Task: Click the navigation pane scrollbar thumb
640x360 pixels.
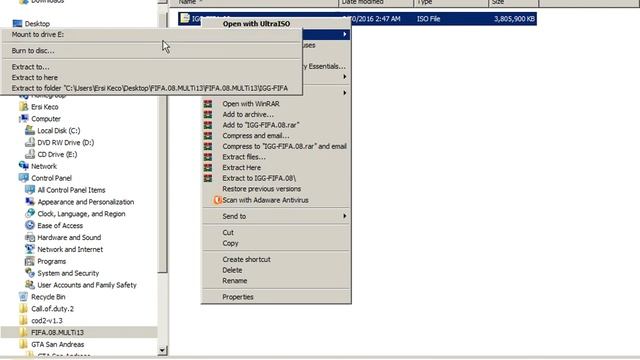Action: pyautogui.click(x=162, y=143)
